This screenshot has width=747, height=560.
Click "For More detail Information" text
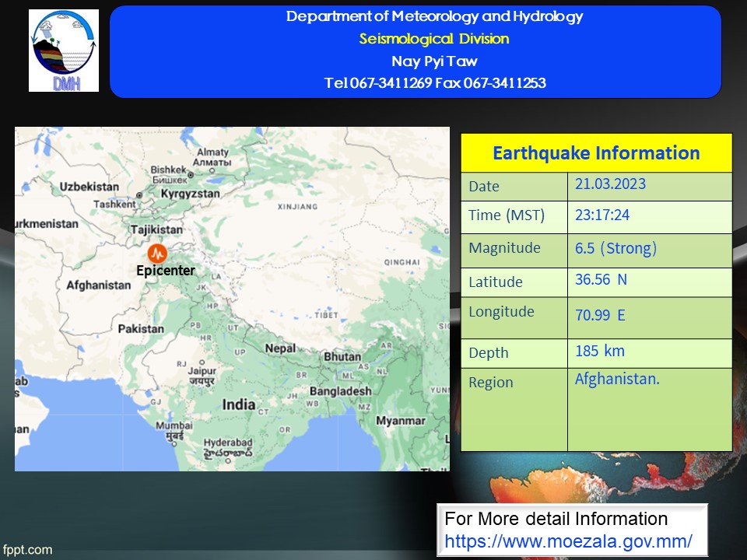tap(556, 519)
